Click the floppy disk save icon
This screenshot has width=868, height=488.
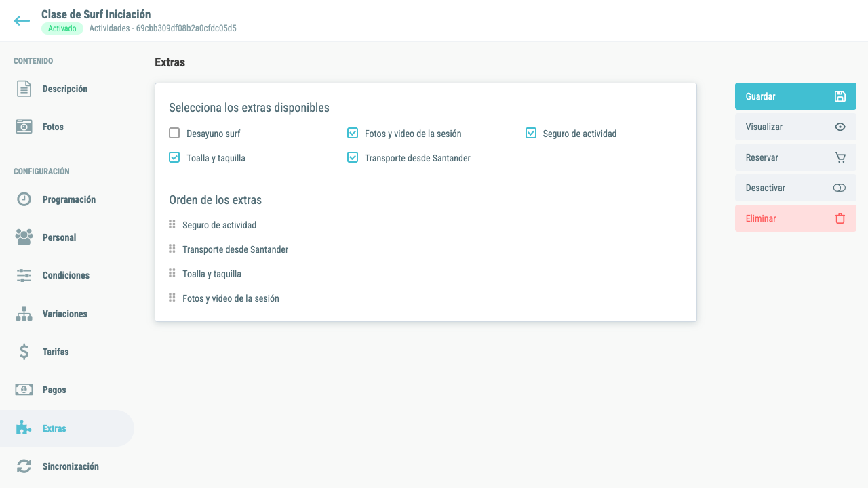coord(840,96)
